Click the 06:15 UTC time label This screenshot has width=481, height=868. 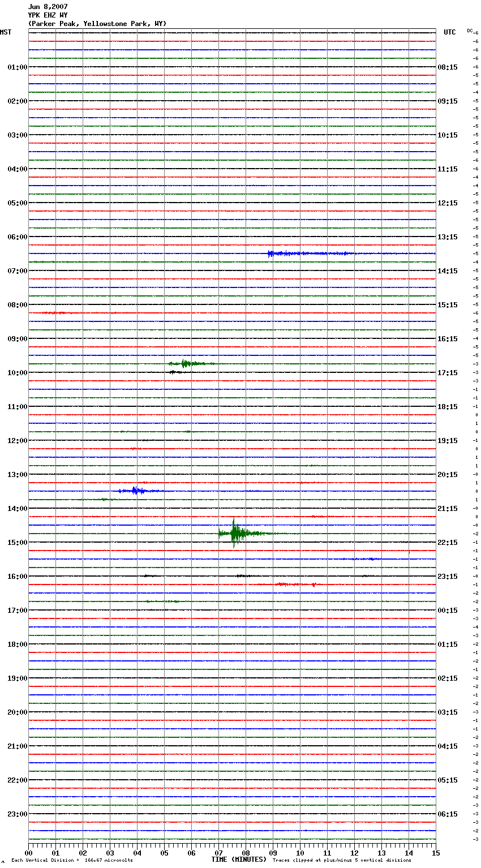[448, 814]
